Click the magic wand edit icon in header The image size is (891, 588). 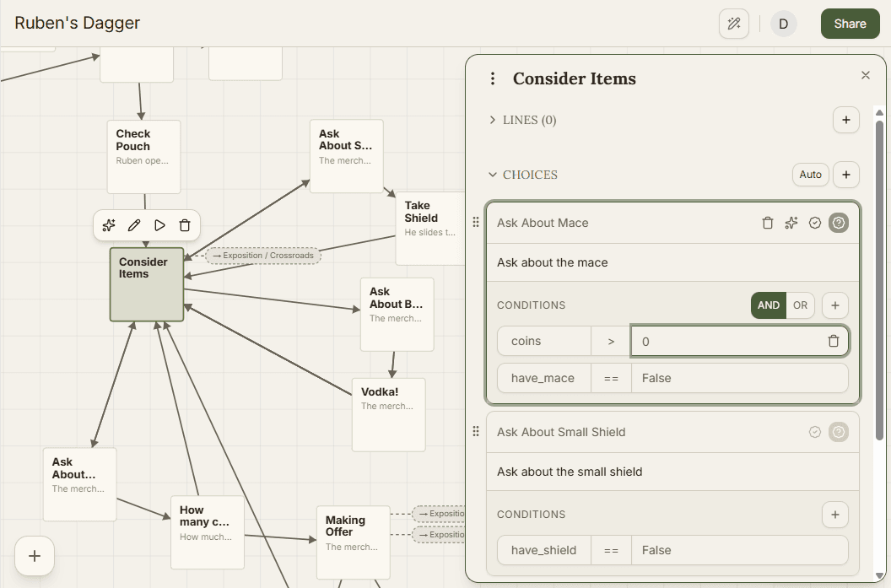point(733,24)
